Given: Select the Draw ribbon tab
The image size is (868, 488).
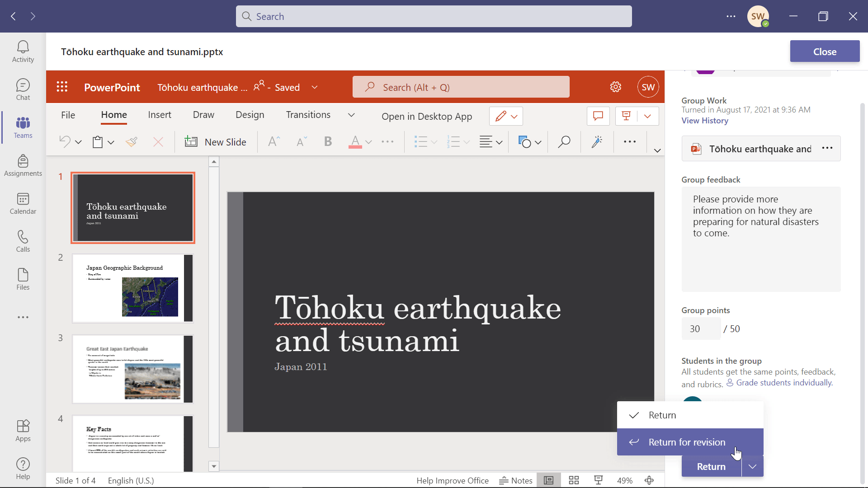Looking at the screenshot, I should click(x=203, y=114).
